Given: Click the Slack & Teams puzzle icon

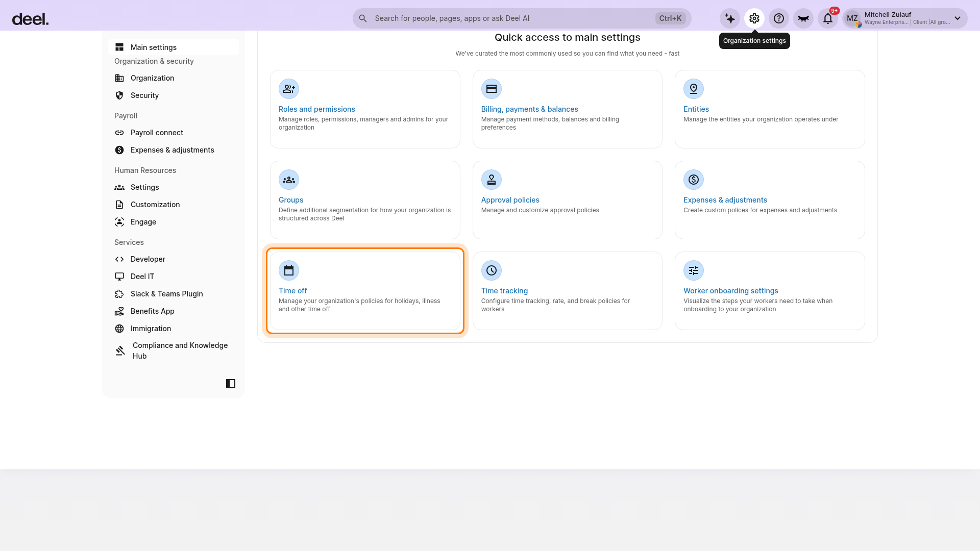Looking at the screenshot, I should 119,294.
